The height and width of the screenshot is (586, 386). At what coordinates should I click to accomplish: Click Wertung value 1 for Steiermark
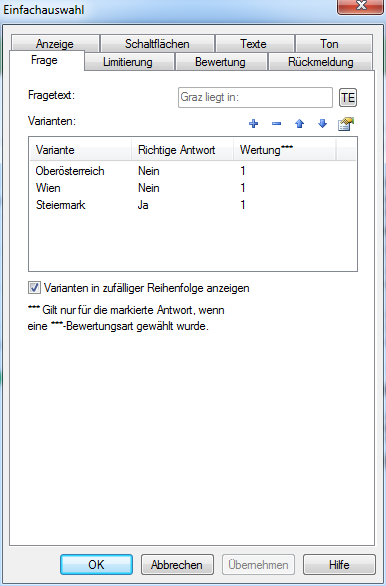(x=243, y=205)
